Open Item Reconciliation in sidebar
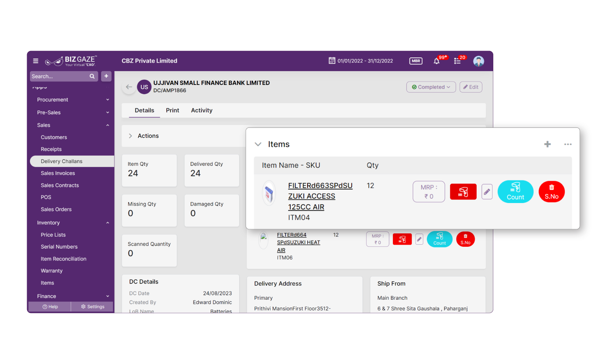The height and width of the screenshot is (364, 607). [x=64, y=259]
